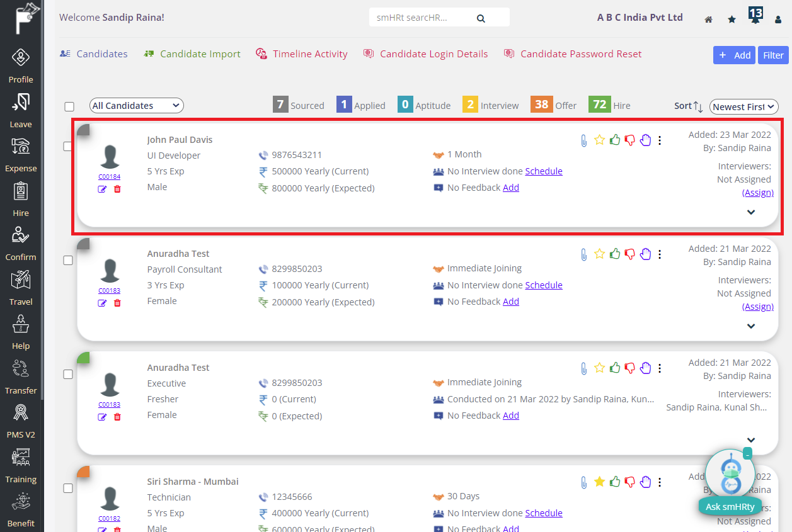Unstar shortlisted candidate Siri Sharma

coord(599,482)
